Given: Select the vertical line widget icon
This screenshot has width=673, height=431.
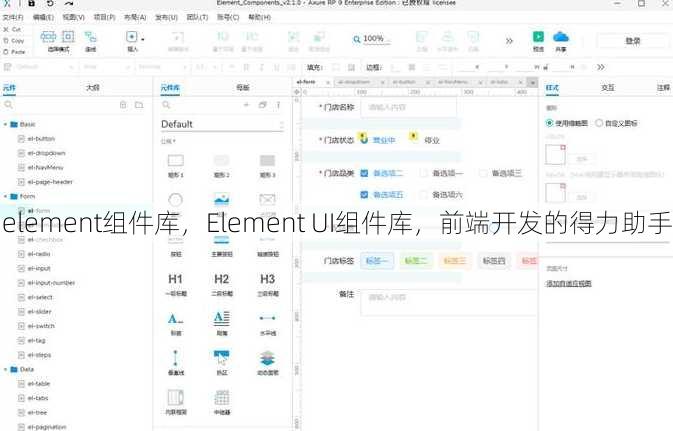Looking at the screenshot, I should 176,358.
